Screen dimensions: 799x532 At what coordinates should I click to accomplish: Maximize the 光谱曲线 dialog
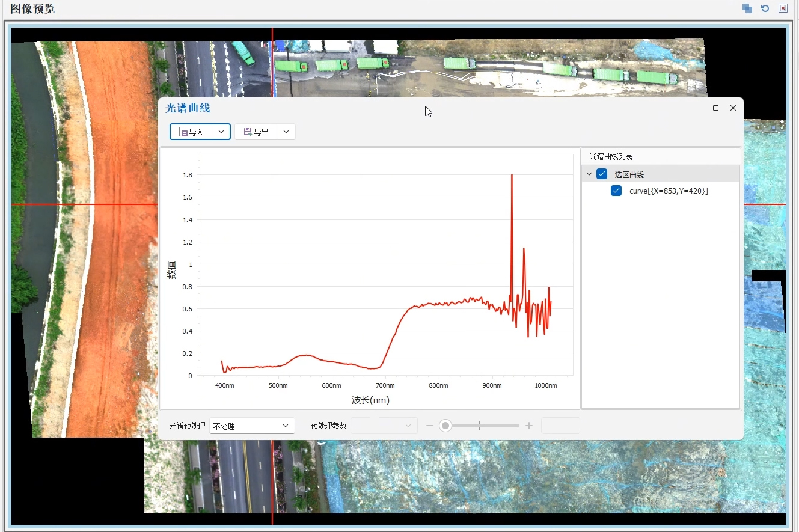coord(715,108)
